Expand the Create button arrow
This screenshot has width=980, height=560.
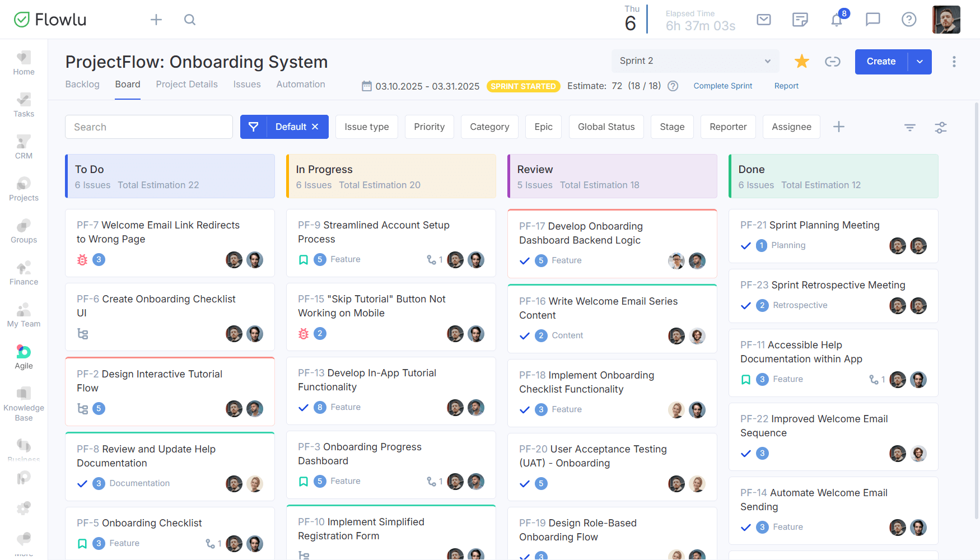pos(920,62)
